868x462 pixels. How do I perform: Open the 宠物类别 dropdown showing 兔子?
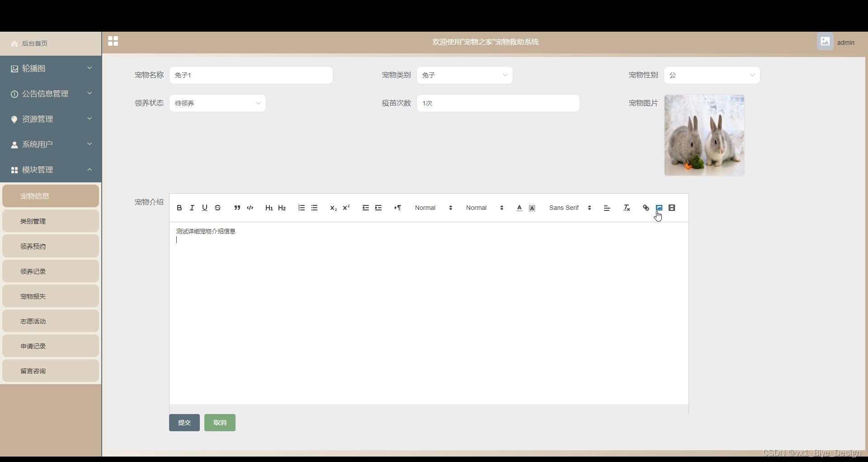tap(465, 75)
